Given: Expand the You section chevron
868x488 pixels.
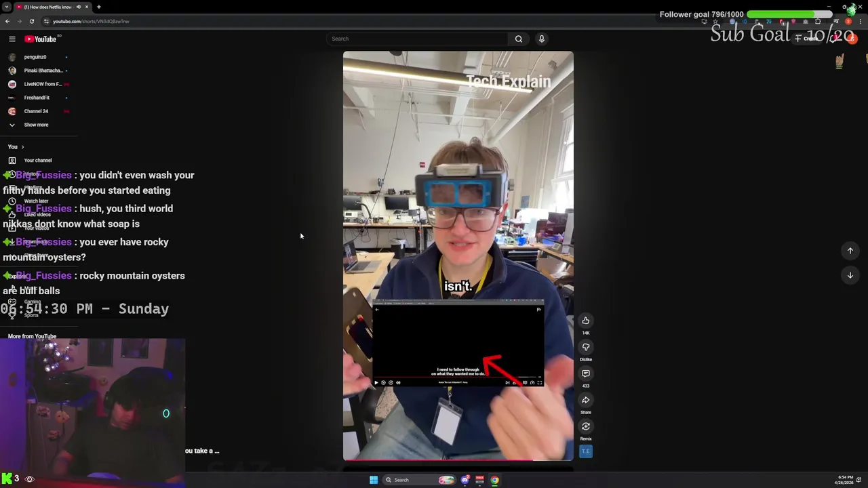Looking at the screenshot, I should 22,147.
